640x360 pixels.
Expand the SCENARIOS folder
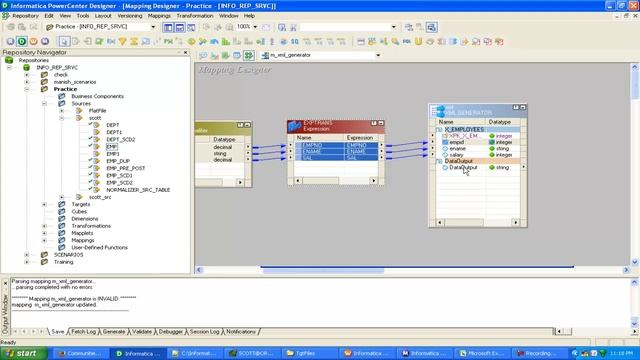pyautogui.click(x=27, y=255)
